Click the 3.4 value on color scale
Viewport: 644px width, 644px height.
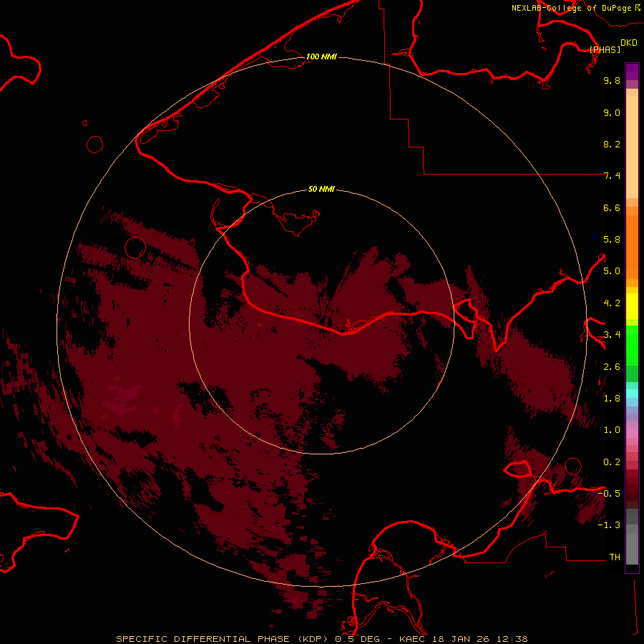click(612, 335)
